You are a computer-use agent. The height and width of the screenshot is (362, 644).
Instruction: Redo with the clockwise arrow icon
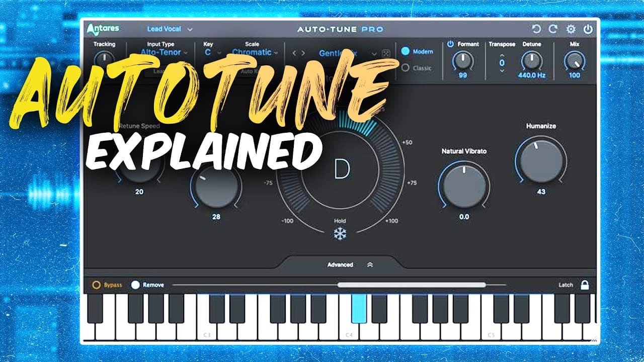click(x=553, y=29)
